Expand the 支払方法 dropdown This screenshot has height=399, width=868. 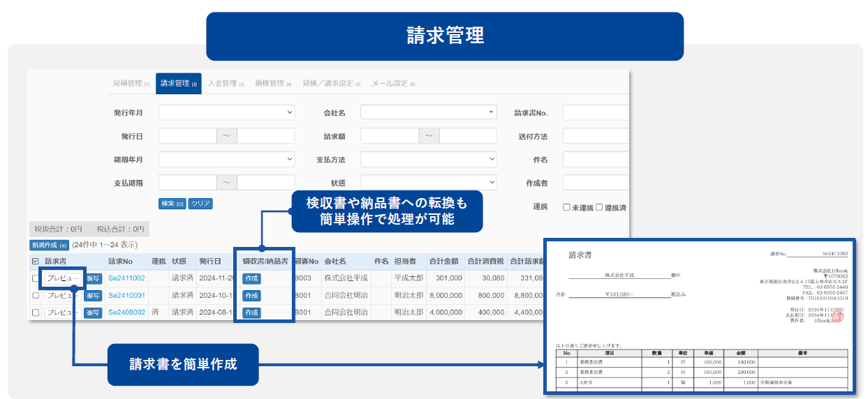(428, 159)
